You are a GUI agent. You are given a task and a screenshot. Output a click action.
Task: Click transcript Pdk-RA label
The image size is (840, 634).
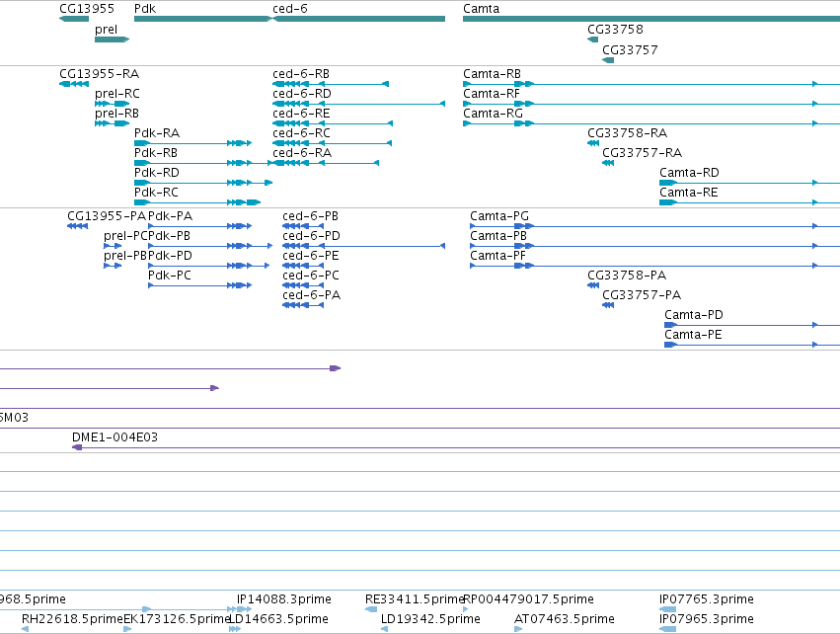(157, 133)
